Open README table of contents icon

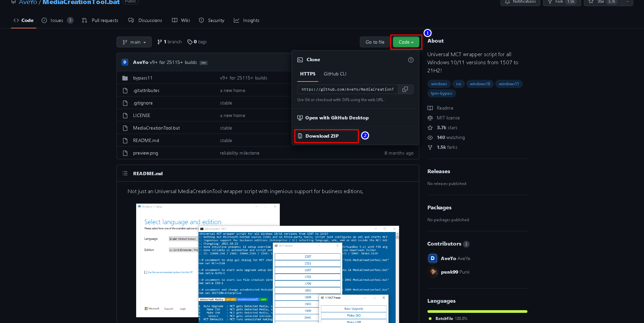125,173
